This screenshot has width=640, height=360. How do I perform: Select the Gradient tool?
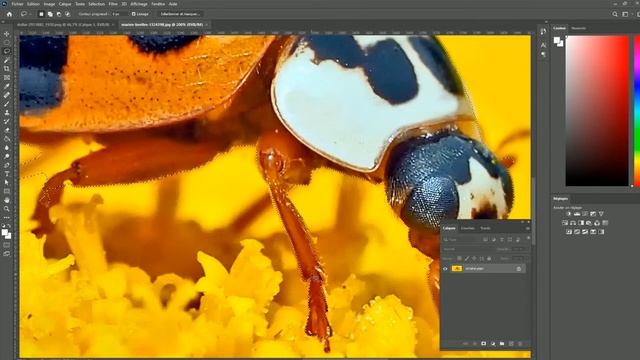coord(7,139)
